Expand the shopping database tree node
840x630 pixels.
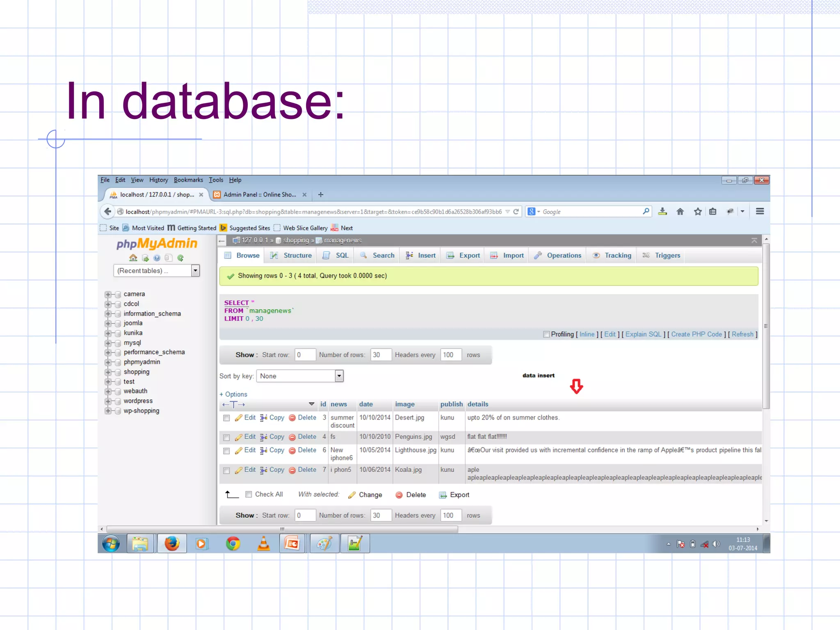coord(108,372)
